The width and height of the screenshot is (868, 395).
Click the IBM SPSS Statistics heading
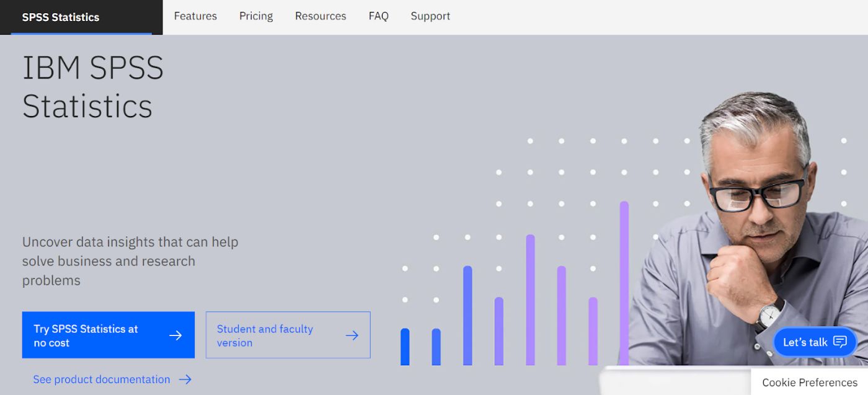pos(93,87)
